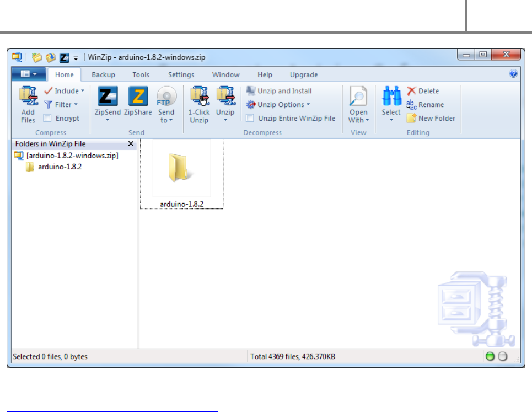Open the ZipSend dropdown arrow
Image resolution: width=532 pixels, height=412 pixels.
108,120
